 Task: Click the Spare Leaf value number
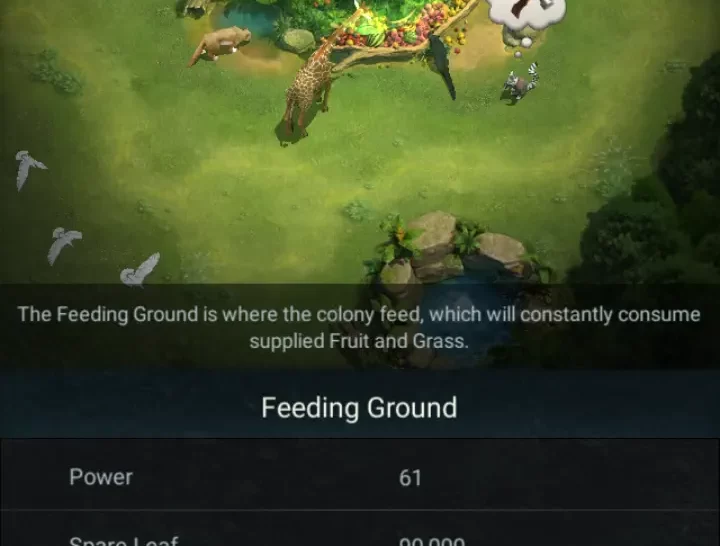point(432,541)
